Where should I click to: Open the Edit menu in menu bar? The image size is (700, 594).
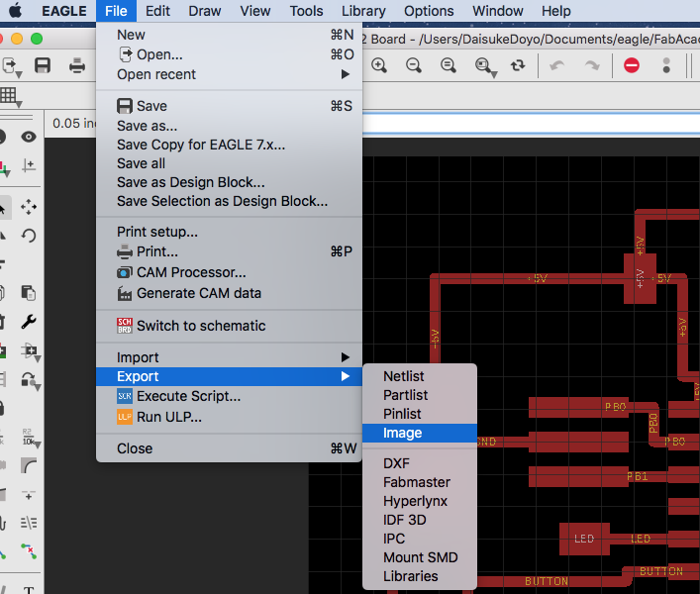point(157,11)
